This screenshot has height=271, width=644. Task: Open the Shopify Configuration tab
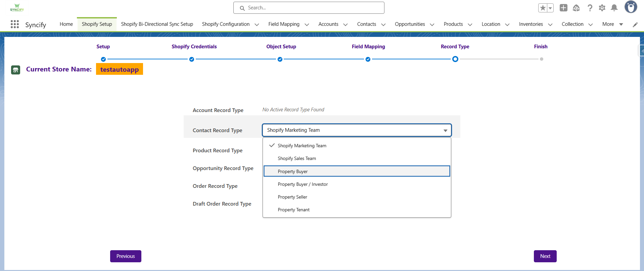point(226,24)
